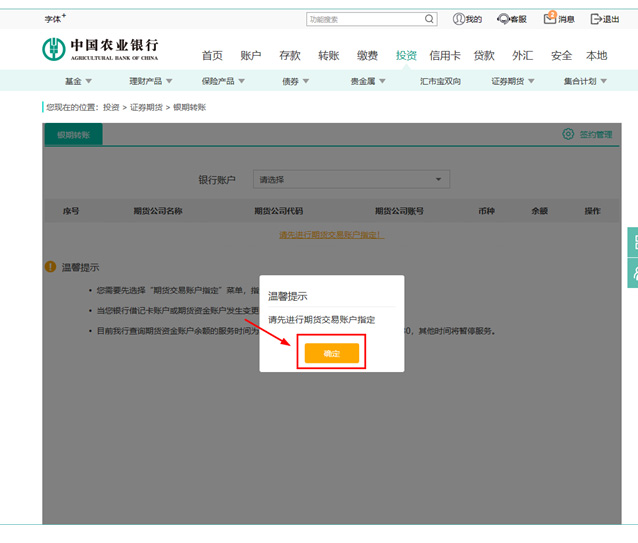Click the 请先进行期货交易账户指定 link
The image size is (638, 543).
pos(330,235)
